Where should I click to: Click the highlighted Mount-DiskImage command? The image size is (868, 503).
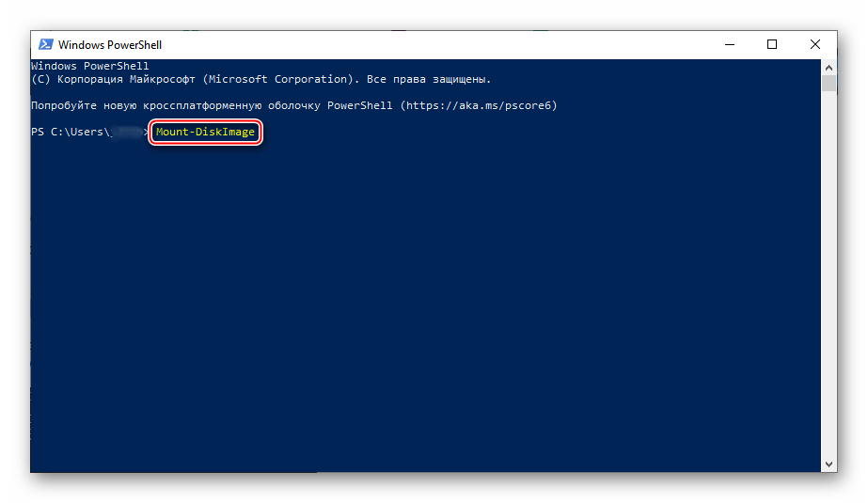pos(206,133)
